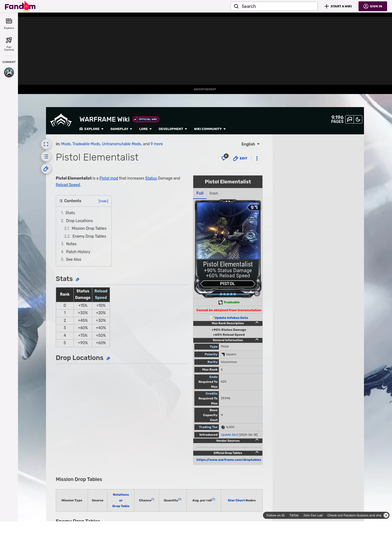Show 9 more categories

157,144
